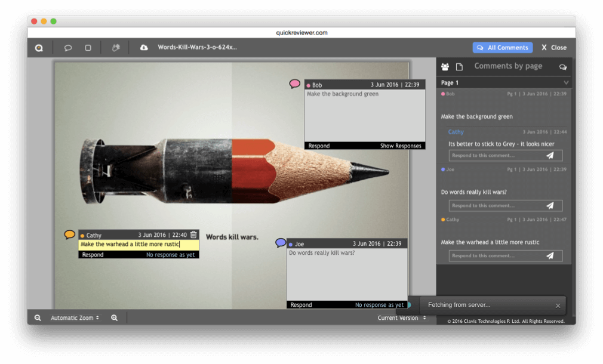The image size is (603, 364).
Task: Select 'Make the background green' in sidebar
Action: pyautogui.click(x=476, y=116)
